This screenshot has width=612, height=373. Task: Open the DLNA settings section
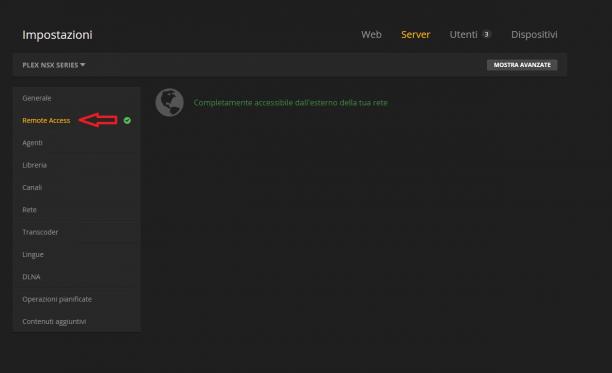[76, 277]
